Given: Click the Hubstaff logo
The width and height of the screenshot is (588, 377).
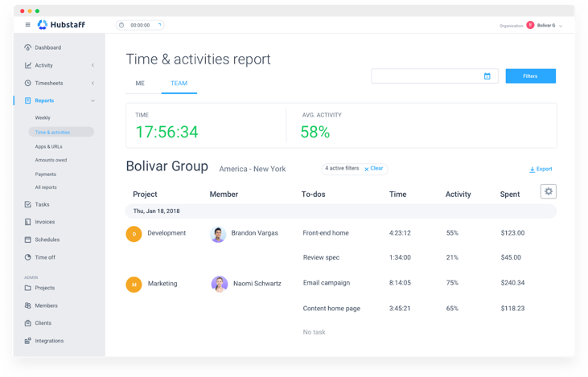Looking at the screenshot, I should (61, 25).
